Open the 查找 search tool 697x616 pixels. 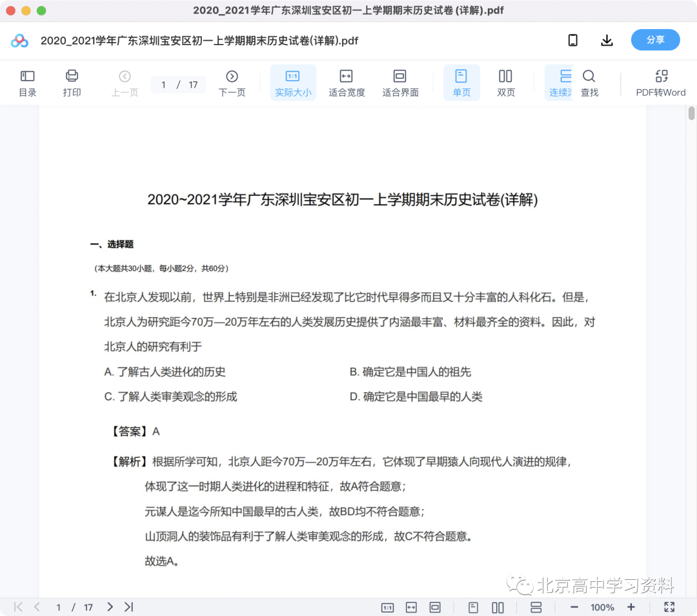pyautogui.click(x=589, y=83)
